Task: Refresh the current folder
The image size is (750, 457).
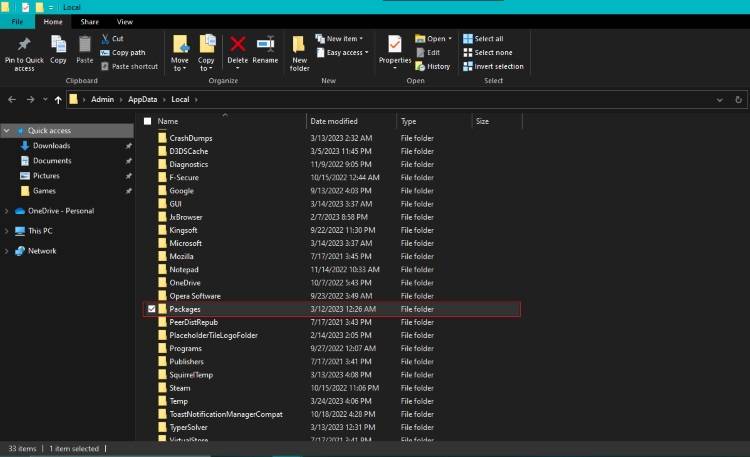Action: 739,100
